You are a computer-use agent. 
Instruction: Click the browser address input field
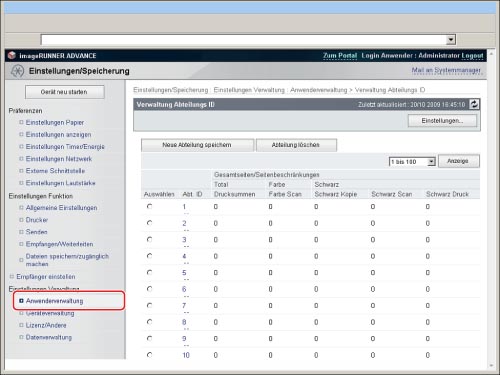pos(243,40)
